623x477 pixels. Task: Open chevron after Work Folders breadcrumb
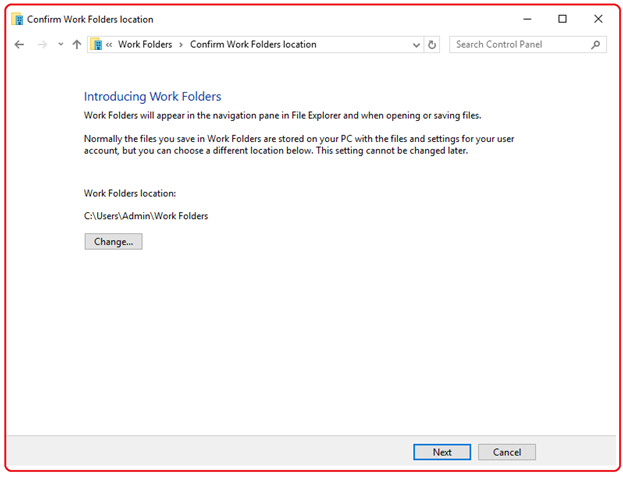(181, 45)
